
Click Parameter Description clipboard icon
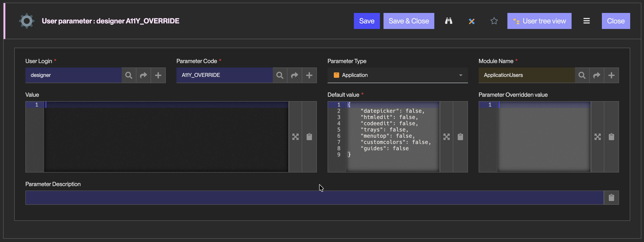[x=611, y=198]
